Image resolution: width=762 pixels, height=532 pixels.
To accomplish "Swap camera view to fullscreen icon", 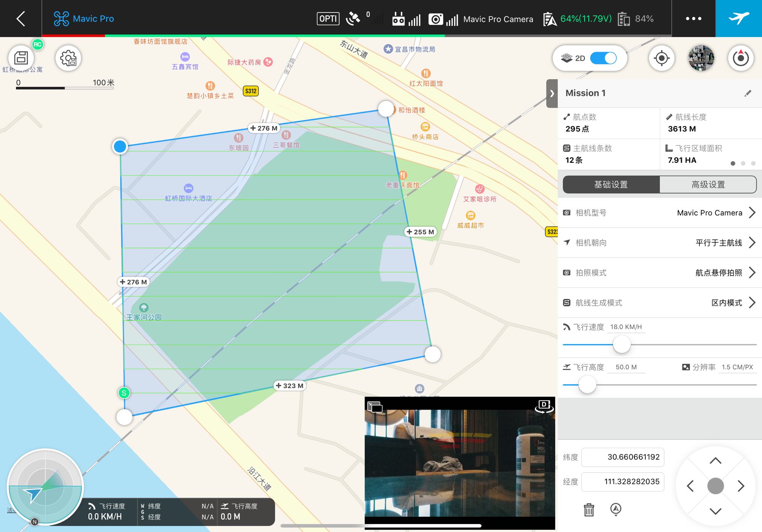I will (375, 407).
